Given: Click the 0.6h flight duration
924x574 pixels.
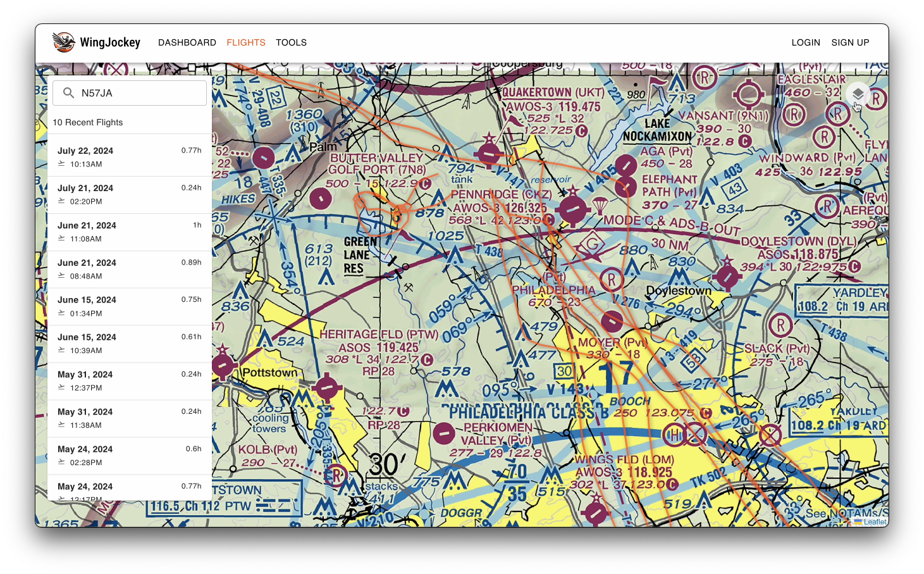Looking at the screenshot, I should tap(194, 449).
